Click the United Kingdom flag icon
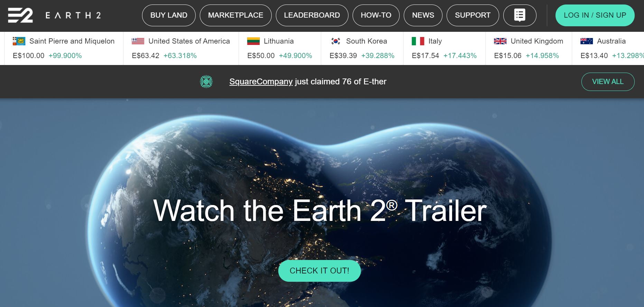Image resolution: width=644 pixels, height=307 pixels. 500,41
